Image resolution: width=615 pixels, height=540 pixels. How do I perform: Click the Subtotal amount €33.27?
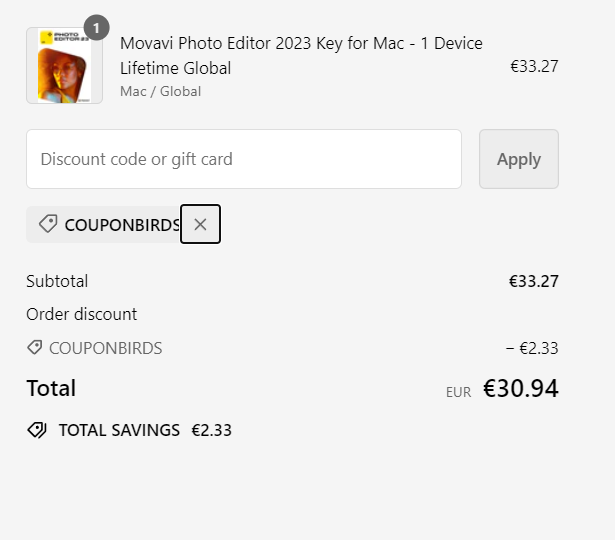point(534,281)
